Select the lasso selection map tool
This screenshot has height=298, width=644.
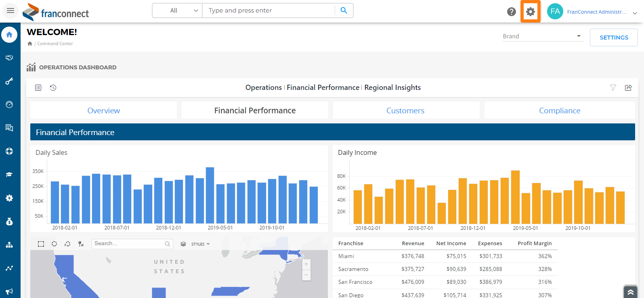[x=67, y=244]
